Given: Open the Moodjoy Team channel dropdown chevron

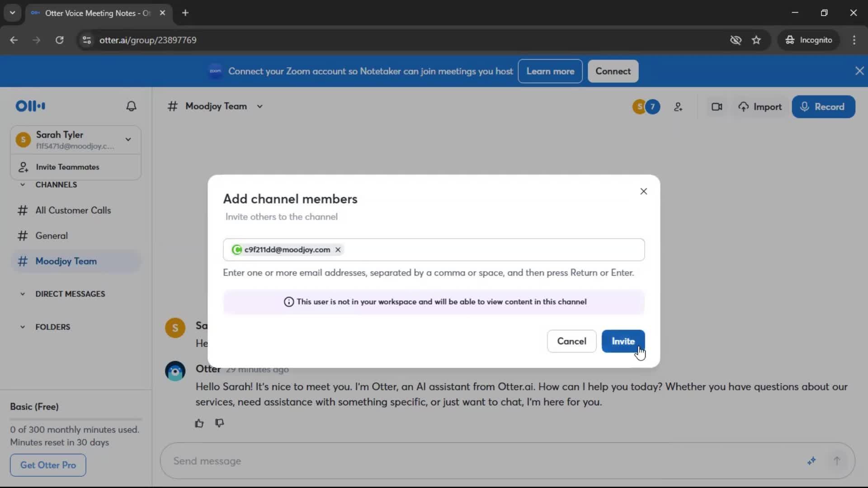Looking at the screenshot, I should [x=260, y=107].
